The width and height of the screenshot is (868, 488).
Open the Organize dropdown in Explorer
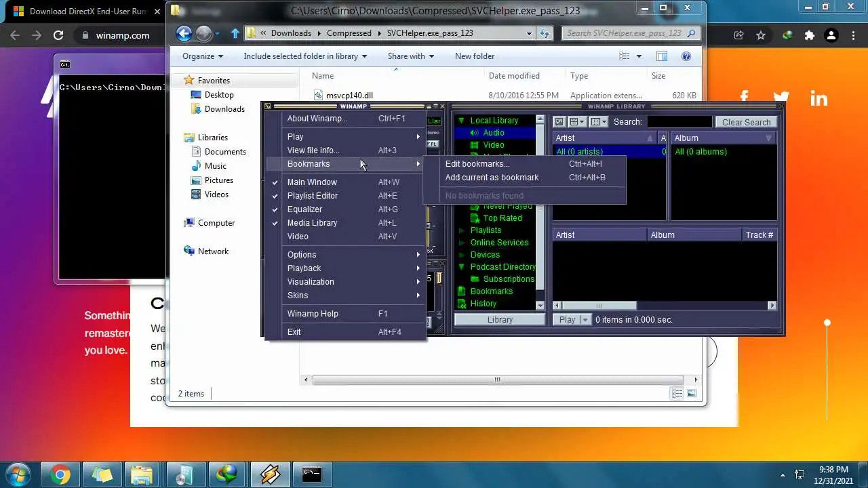203,56
